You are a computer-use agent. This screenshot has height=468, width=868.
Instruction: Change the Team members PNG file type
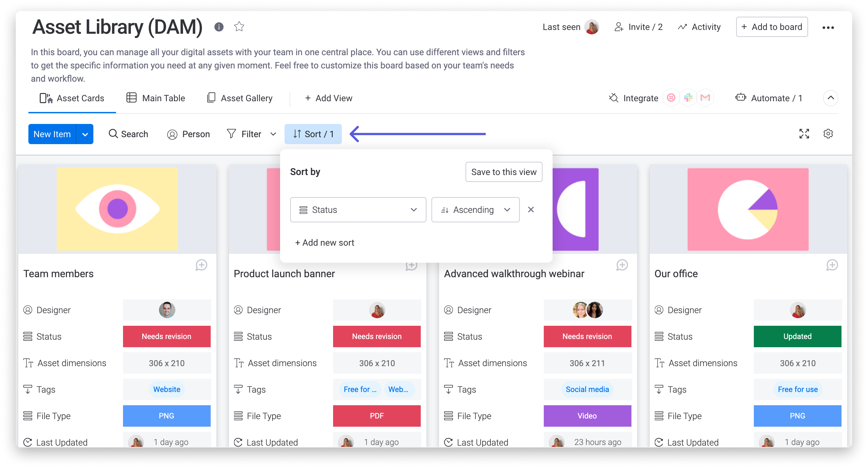pos(167,416)
